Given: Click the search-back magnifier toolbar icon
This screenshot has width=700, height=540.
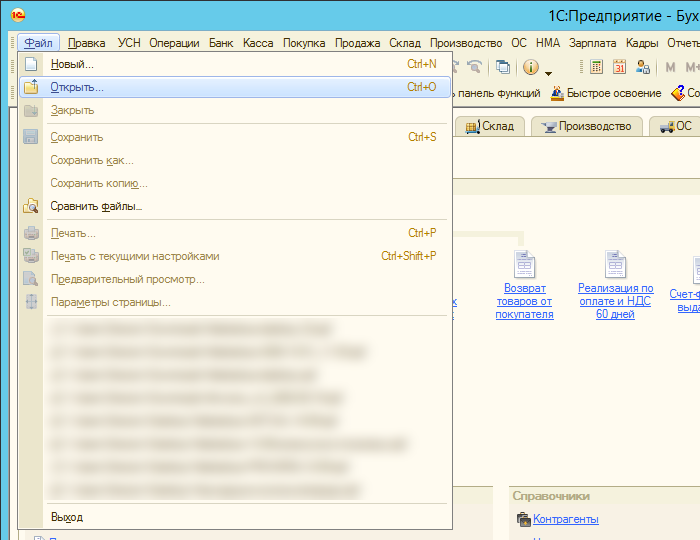Looking at the screenshot, I should click(475, 66).
